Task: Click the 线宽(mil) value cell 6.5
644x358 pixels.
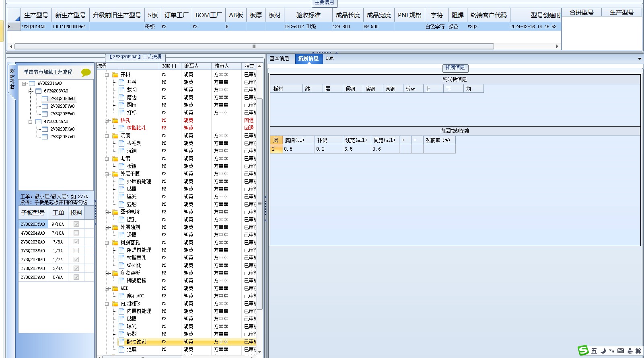Action: (x=357, y=149)
